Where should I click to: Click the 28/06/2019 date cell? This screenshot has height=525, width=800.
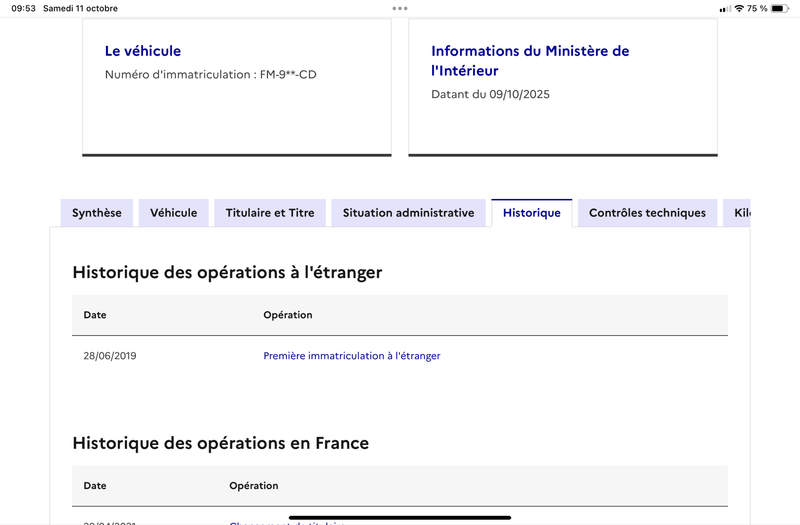click(110, 356)
